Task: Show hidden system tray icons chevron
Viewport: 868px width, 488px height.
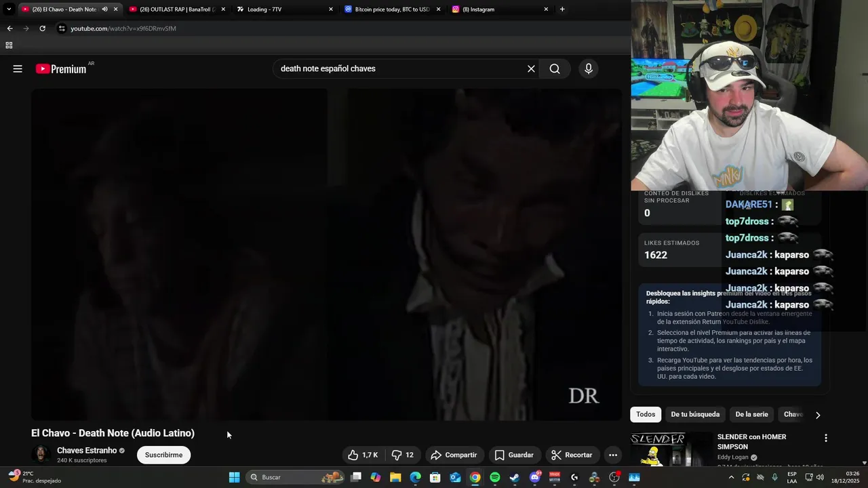Action: 731,477
